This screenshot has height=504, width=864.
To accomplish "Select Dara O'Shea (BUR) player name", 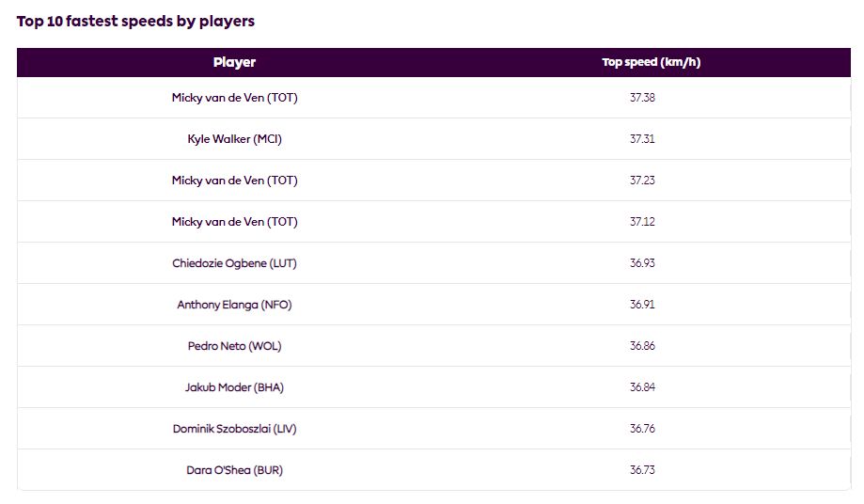I will click(x=234, y=470).
